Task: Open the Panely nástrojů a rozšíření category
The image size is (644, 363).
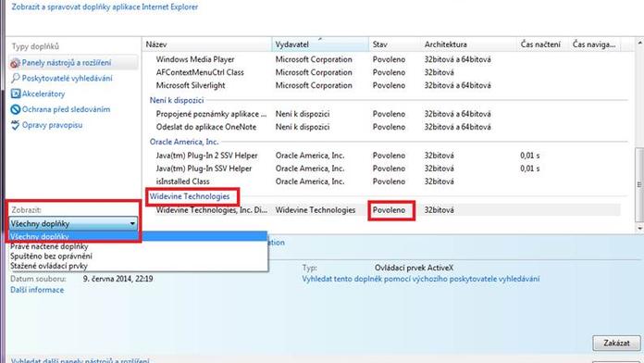Action: [67, 63]
